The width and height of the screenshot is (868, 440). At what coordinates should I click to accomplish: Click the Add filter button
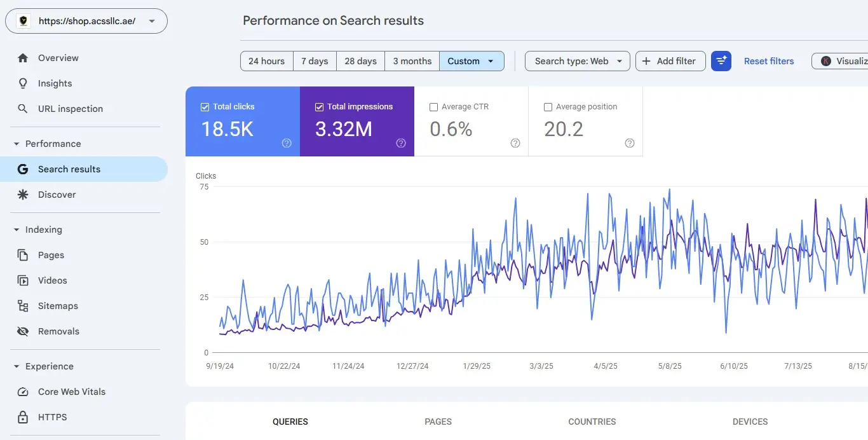[x=670, y=60]
